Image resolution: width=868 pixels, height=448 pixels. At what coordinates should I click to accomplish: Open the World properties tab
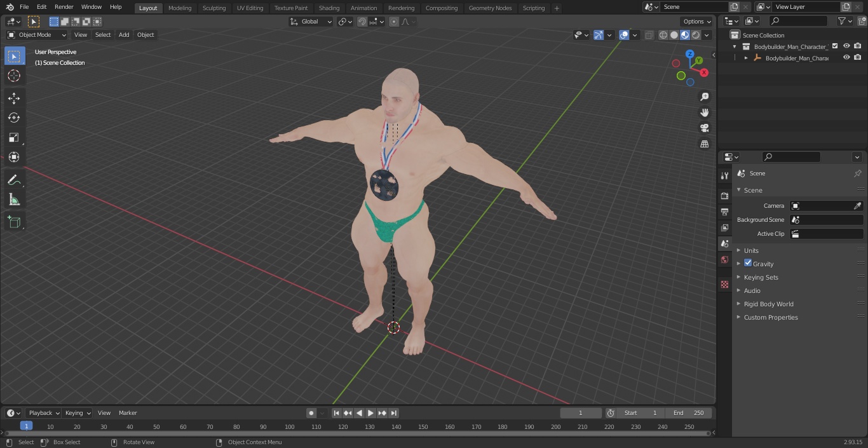pos(724,260)
